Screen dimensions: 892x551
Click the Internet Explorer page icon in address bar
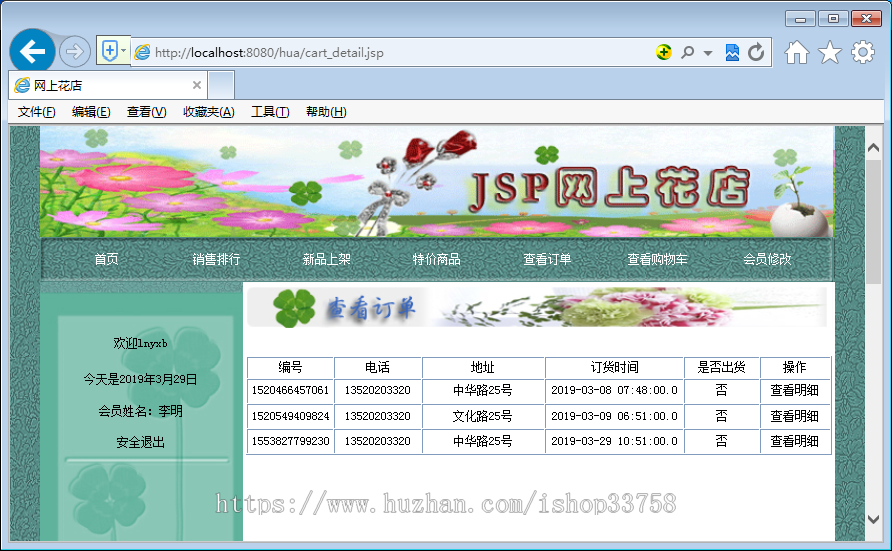coord(142,53)
